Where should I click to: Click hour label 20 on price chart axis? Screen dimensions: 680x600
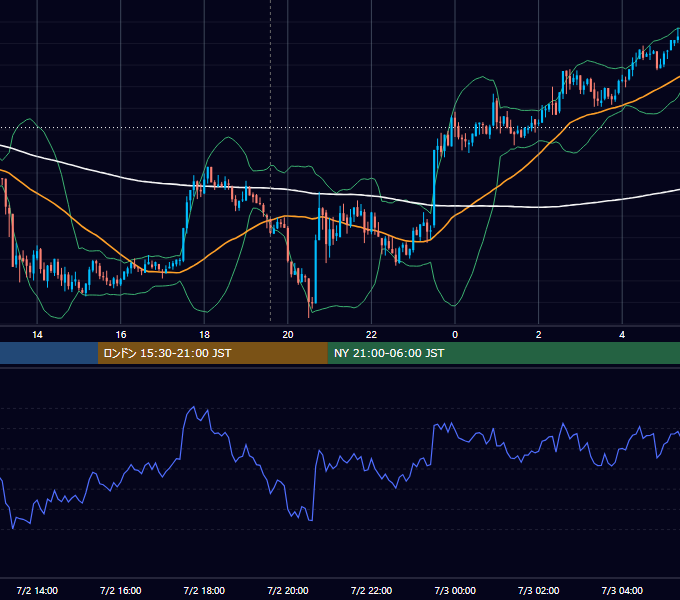click(288, 335)
